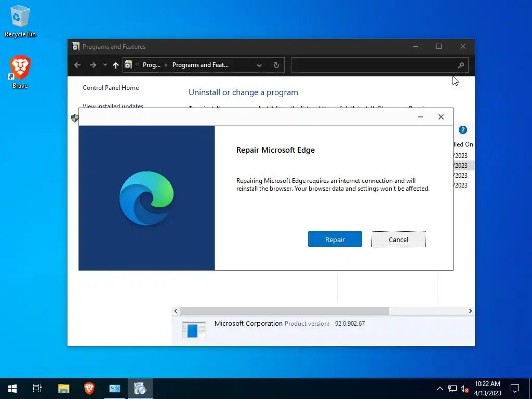The width and height of the screenshot is (532, 399).
Task: Click the muted volume tray icon
Action: click(464, 389)
